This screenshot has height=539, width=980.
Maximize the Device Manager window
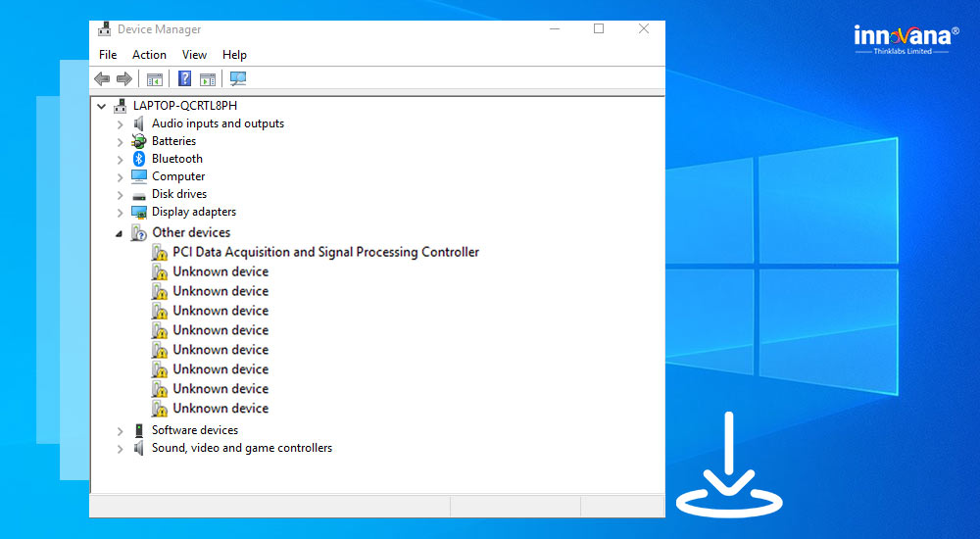[599, 28]
